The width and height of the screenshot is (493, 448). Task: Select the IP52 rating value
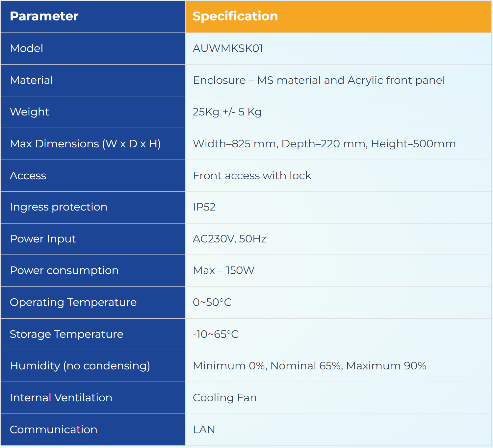pyautogui.click(x=204, y=207)
